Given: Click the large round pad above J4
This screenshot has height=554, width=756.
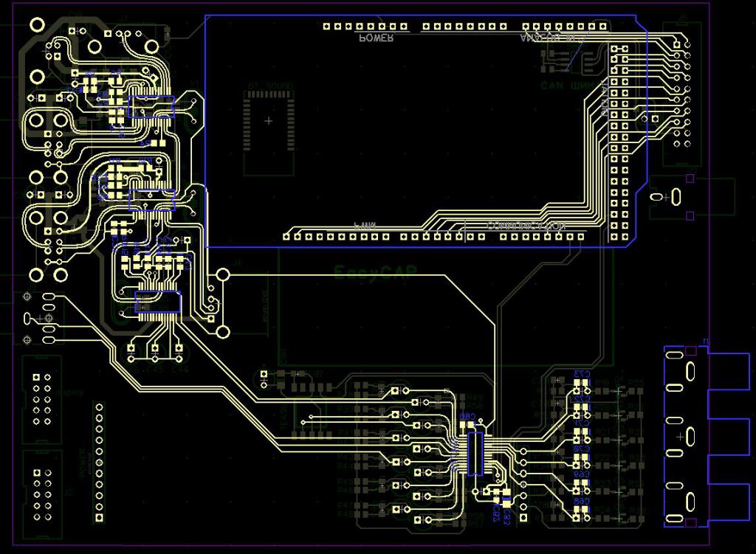Looking at the screenshot, I should click(x=222, y=276).
